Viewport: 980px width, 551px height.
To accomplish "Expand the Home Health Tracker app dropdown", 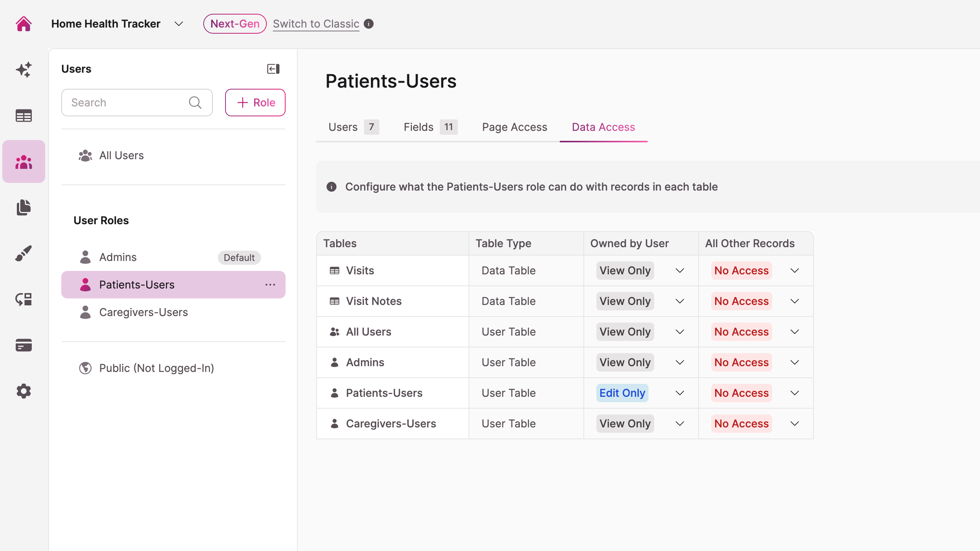I will coord(179,24).
